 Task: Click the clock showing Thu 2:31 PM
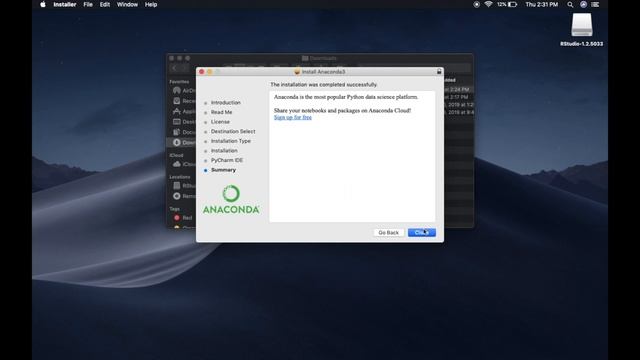(542, 4)
